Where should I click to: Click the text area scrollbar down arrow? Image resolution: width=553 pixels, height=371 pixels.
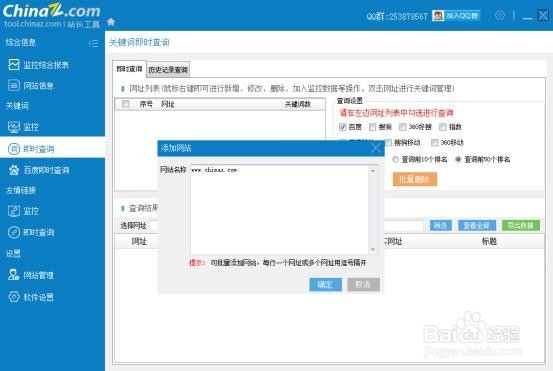pyautogui.click(x=373, y=249)
